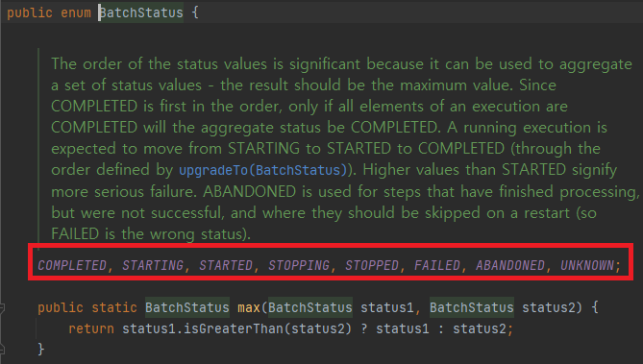
Task: Select the STOPPING enum constant
Action: click(299, 265)
